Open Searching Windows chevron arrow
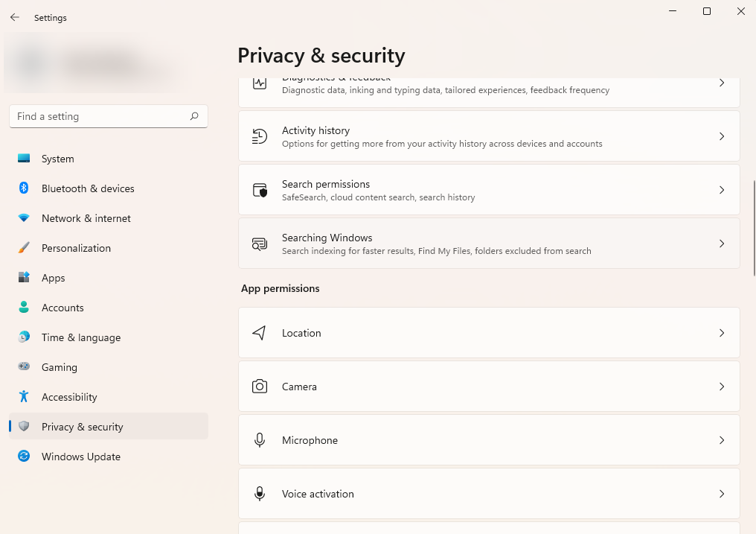Screen dimensions: 756x534 (722, 244)
